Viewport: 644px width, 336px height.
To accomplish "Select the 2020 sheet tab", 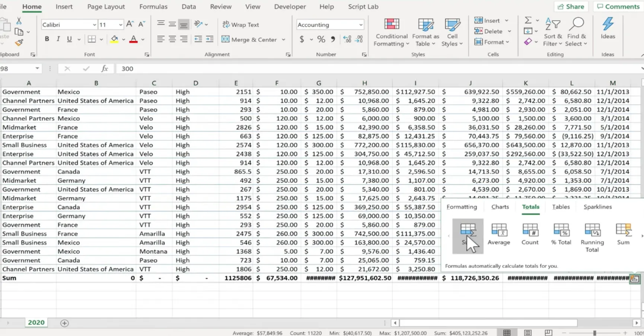I will click(x=36, y=322).
